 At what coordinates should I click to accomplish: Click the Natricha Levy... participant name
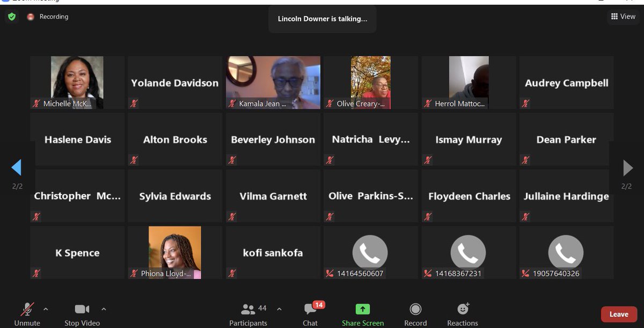(x=371, y=140)
